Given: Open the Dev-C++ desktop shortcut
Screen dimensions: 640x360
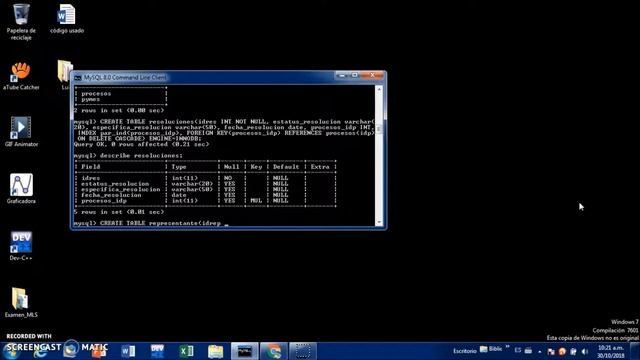Looking at the screenshot, I should 21,246.
